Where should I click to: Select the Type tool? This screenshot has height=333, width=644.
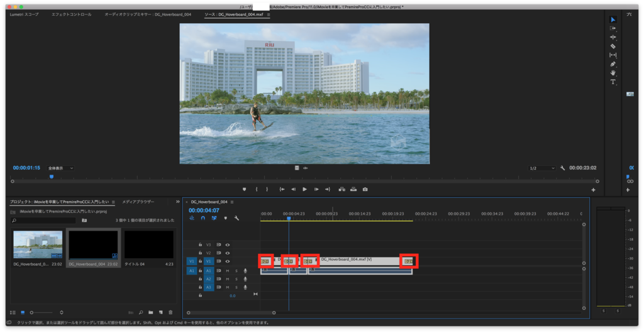pos(613,82)
